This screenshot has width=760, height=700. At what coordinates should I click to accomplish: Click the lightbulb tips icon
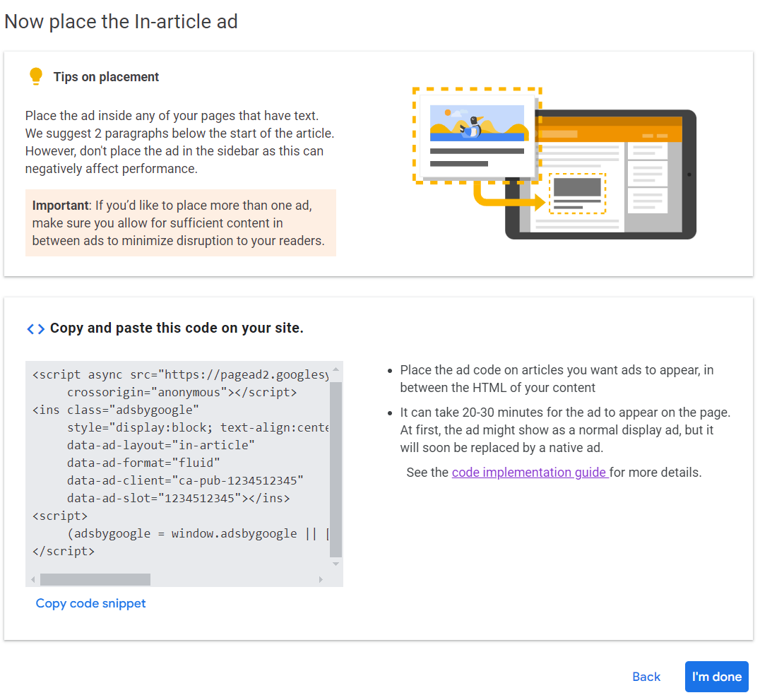(x=36, y=76)
